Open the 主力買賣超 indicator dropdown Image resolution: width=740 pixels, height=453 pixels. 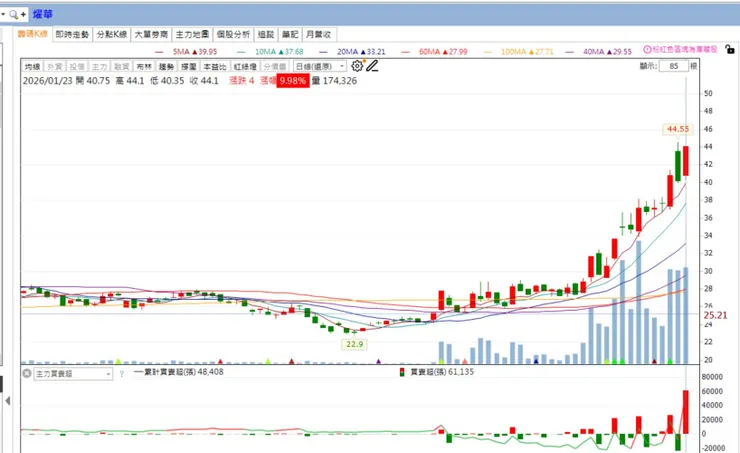pos(73,374)
